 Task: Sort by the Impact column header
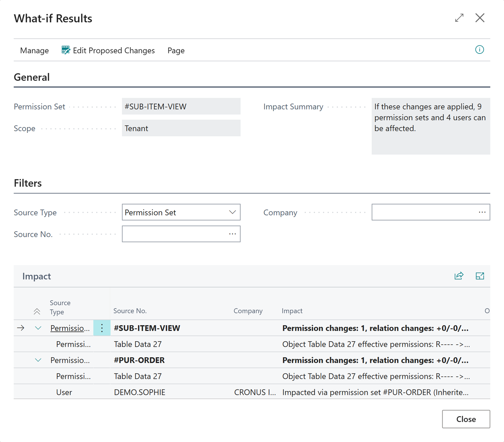pyautogui.click(x=292, y=311)
